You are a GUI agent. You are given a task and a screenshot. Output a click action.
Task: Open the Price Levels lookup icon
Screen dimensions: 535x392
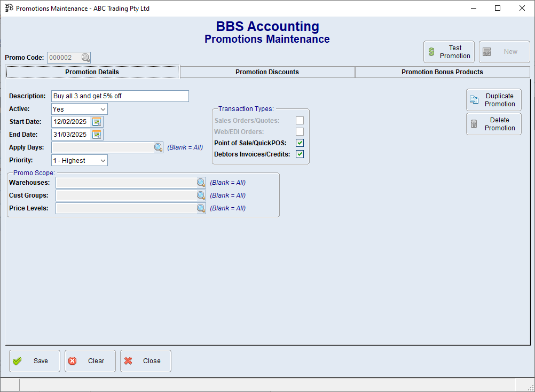[201, 208]
